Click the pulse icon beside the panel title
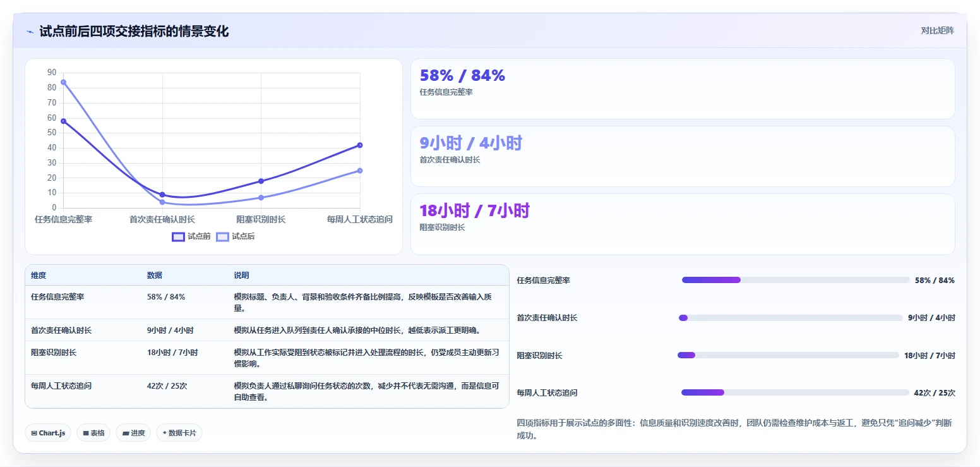Image resolution: width=980 pixels, height=467 pixels. (x=30, y=32)
